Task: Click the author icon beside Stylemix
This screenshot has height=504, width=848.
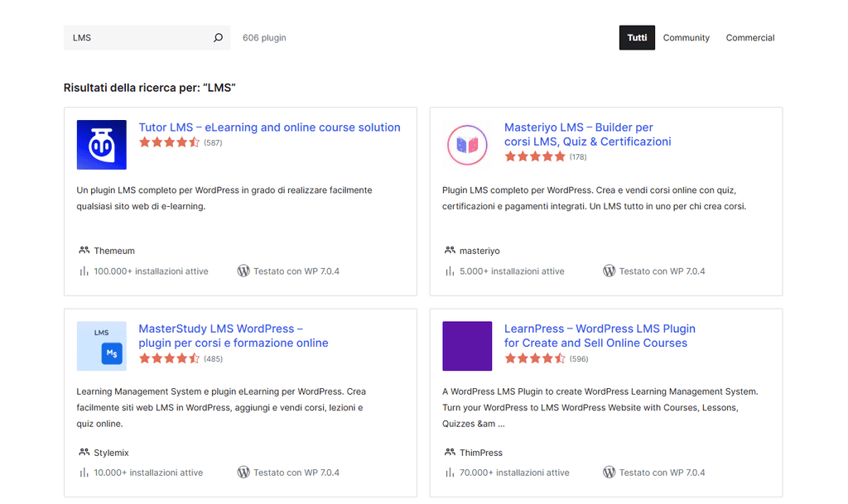Action: 84,452
